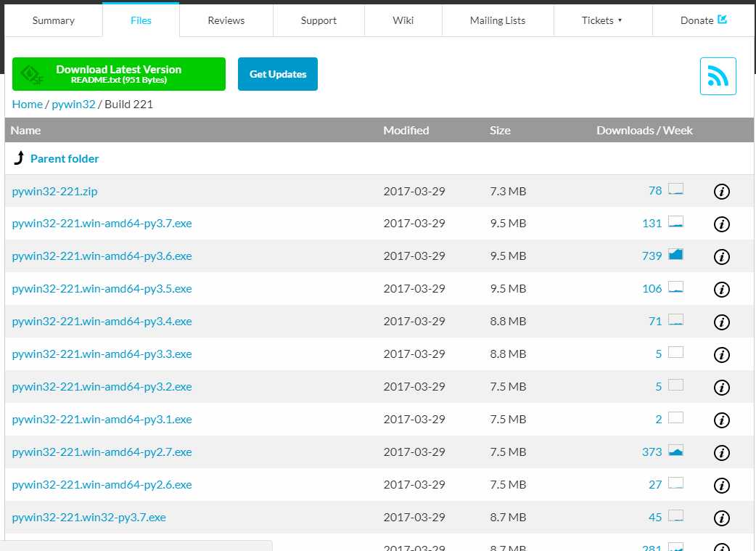This screenshot has width=756, height=551.
Task: Click the Parent folder up arrow icon
Action: [19, 158]
